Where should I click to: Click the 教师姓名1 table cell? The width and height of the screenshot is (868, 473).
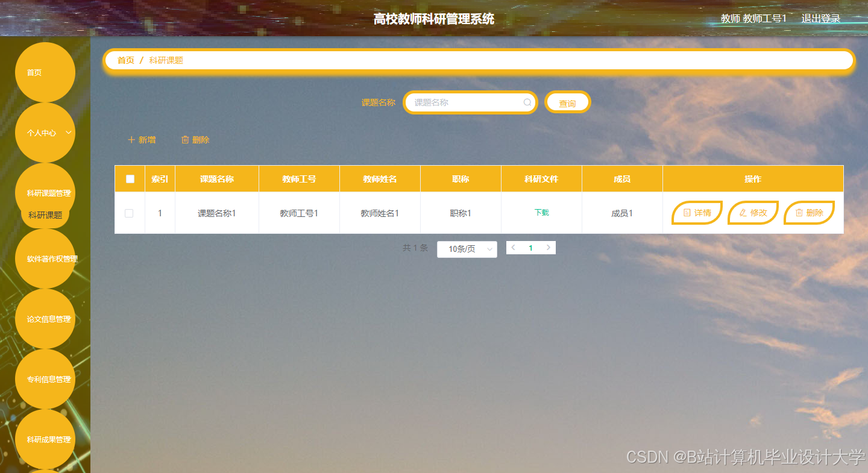pos(380,213)
